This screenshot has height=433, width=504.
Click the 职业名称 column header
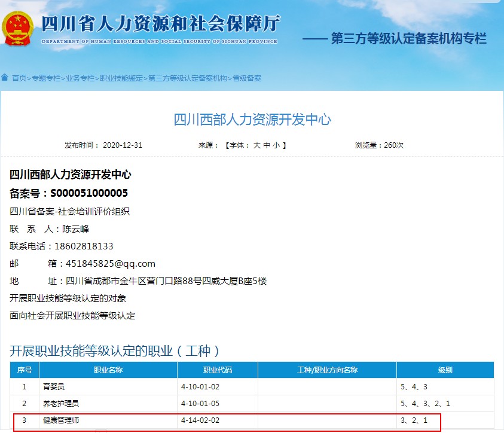[108, 370]
